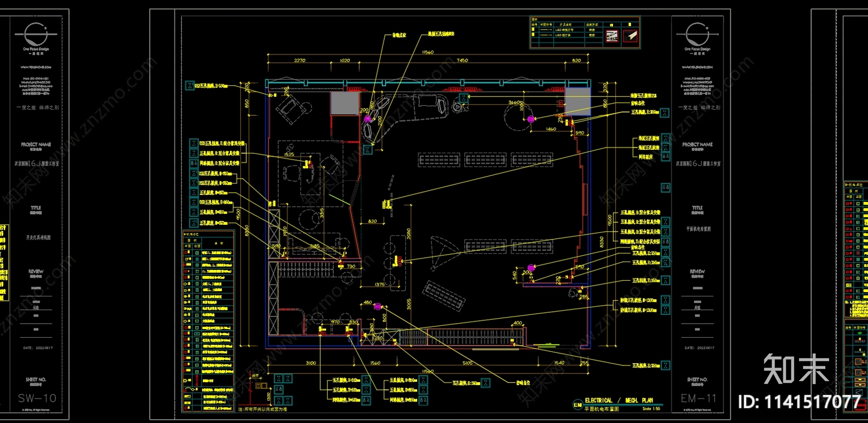Click the "注:所有开关以完成面为准" note
This screenshot has width=868, height=423.
(263, 409)
